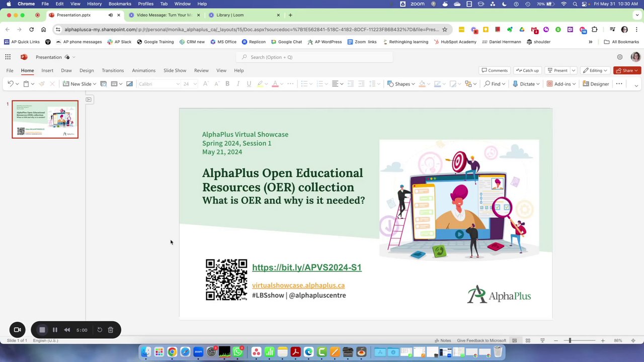Rewind the Loom recording
Image resolution: width=644 pixels, height=362 pixels.
click(67, 330)
